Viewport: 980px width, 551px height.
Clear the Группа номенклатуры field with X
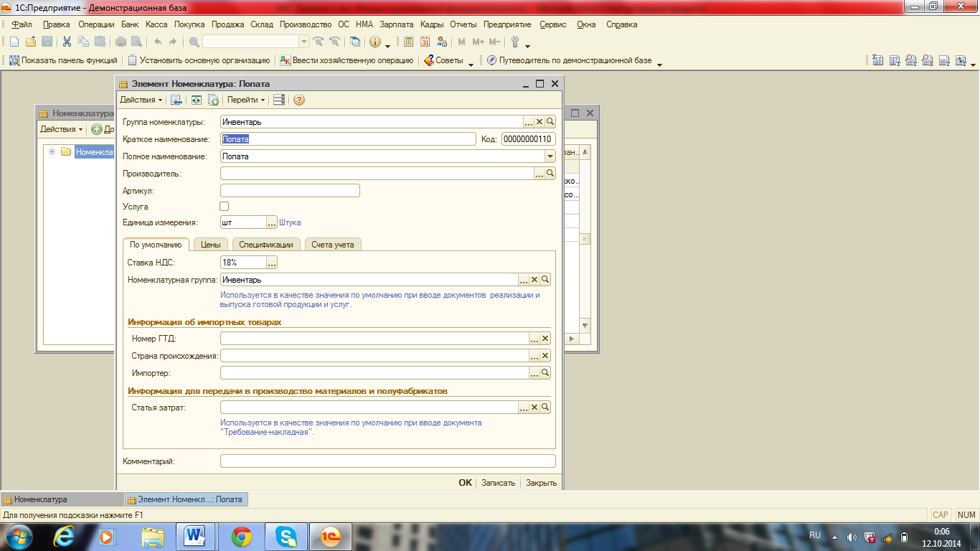540,122
